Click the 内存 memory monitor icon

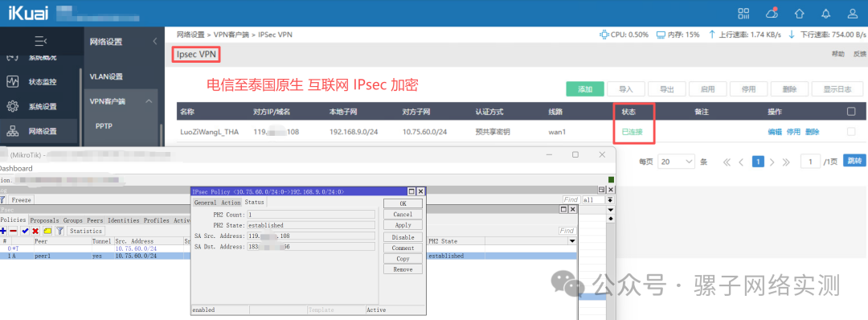pos(661,35)
